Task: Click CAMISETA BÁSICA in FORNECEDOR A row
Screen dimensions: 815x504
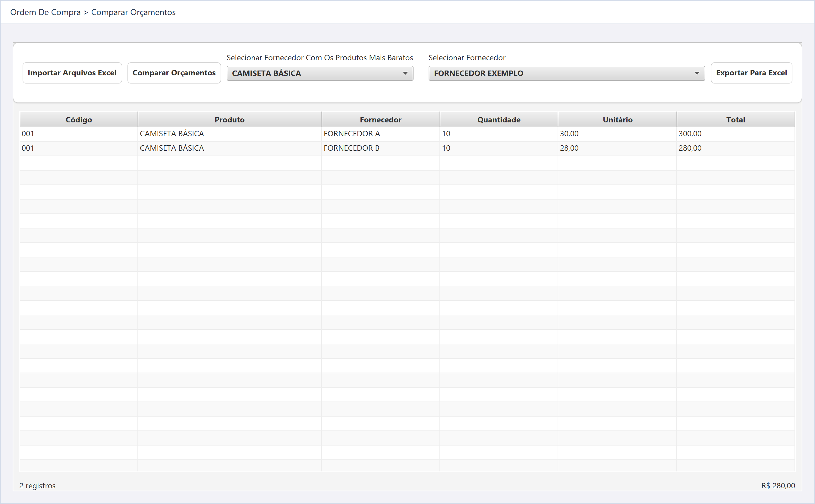Action: click(x=230, y=134)
